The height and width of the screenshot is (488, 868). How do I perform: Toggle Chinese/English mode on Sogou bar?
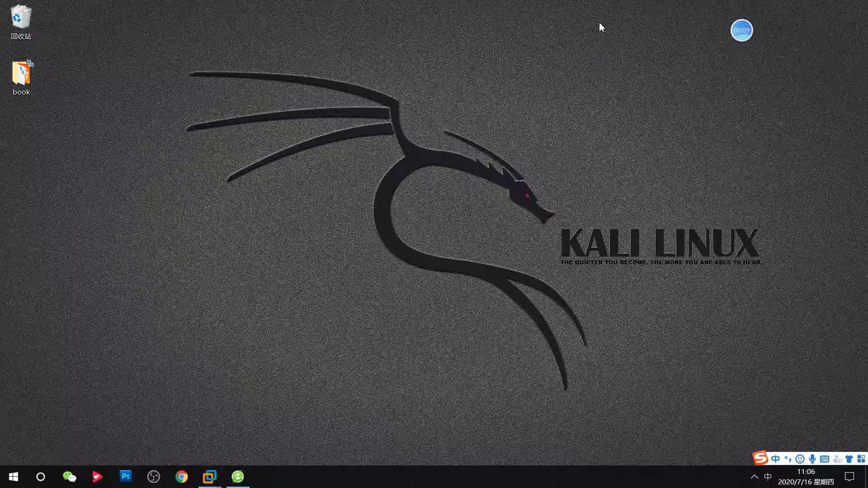coord(776,458)
